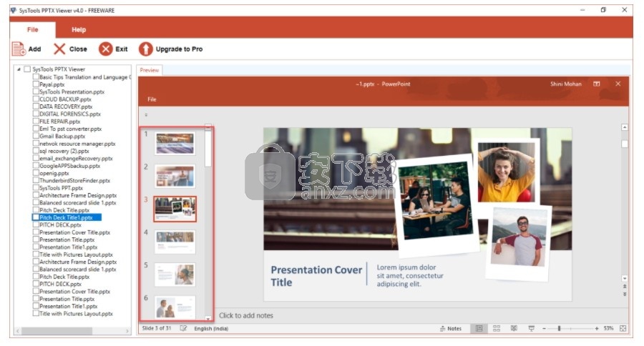Click the quick access toolbar customize arrow
This screenshot has width=644, height=346.
tap(146, 115)
